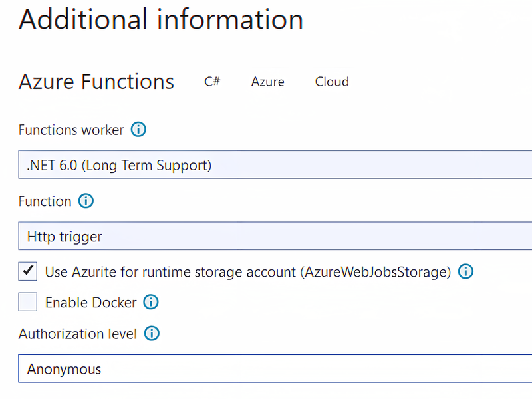Expand the Anonymous authorization level dropdown
Screen dimensions: 532x399
[275, 369]
